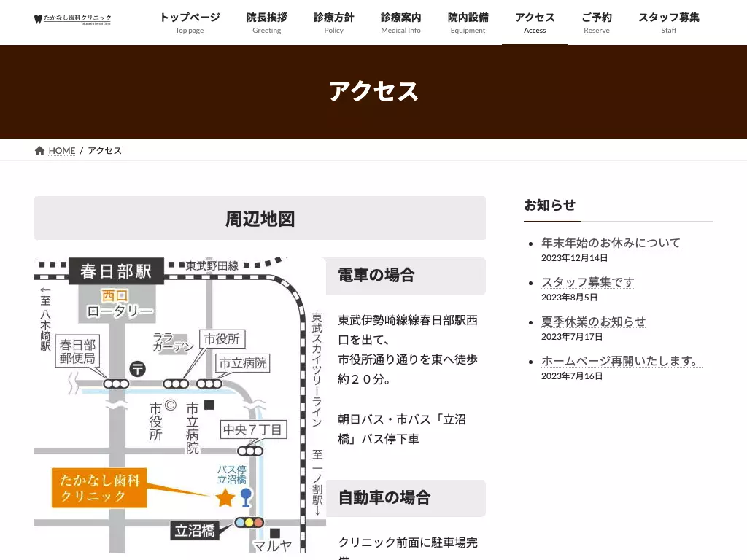The width and height of the screenshot is (747, 560).
Task: Open the スタッフ募集です news link
Action: click(587, 282)
